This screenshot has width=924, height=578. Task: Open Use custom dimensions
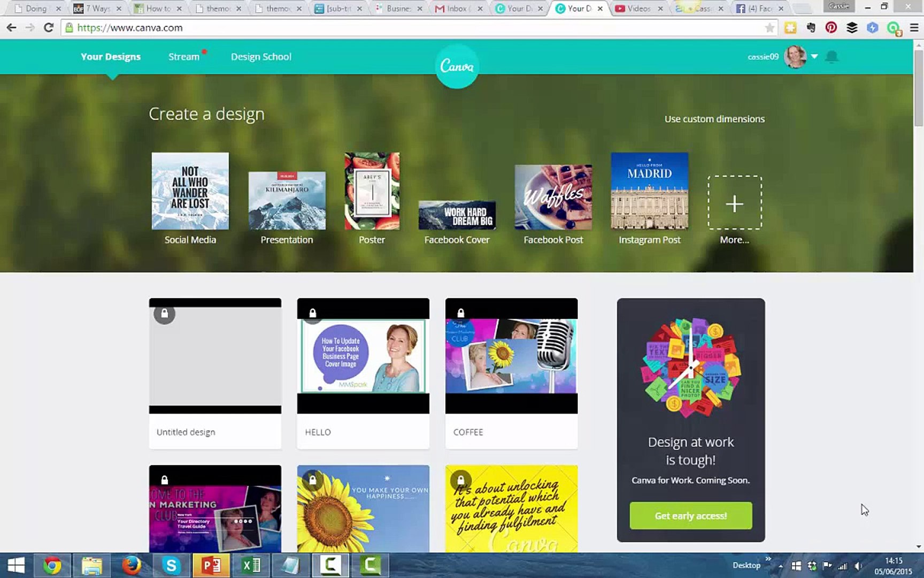tap(714, 119)
